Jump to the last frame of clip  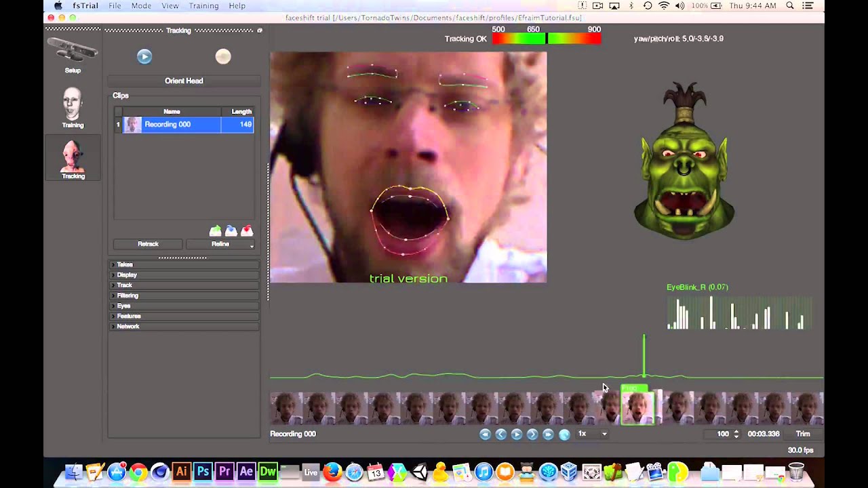tap(548, 434)
